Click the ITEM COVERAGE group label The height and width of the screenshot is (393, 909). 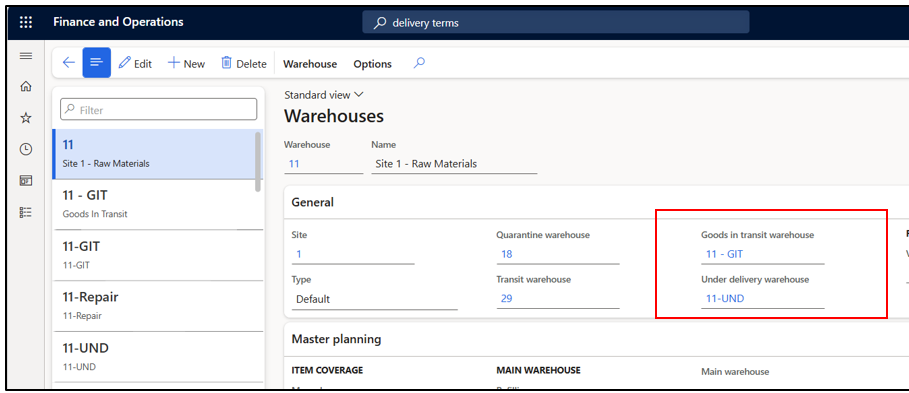pyautogui.click(x=327, y=370)
